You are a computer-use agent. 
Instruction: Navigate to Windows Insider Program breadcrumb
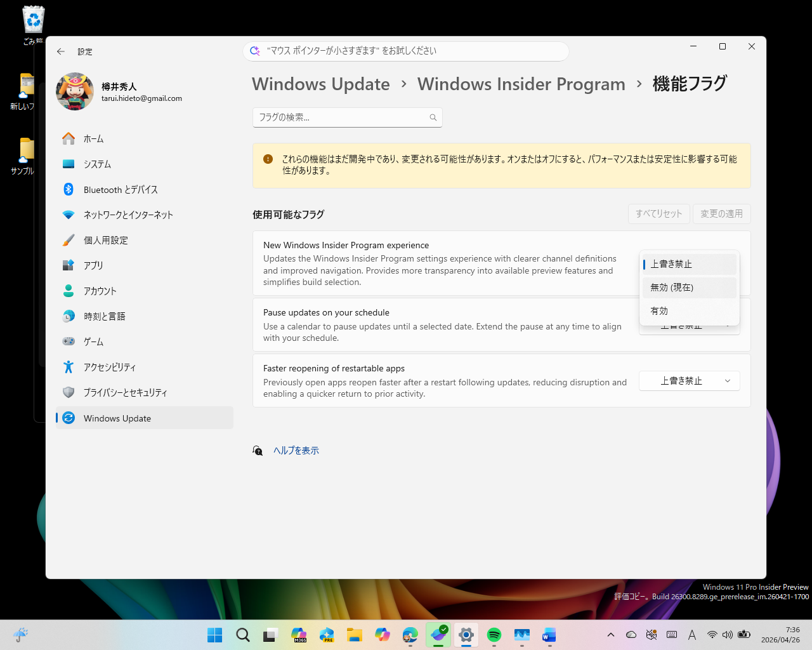click(x=521, y=84)
